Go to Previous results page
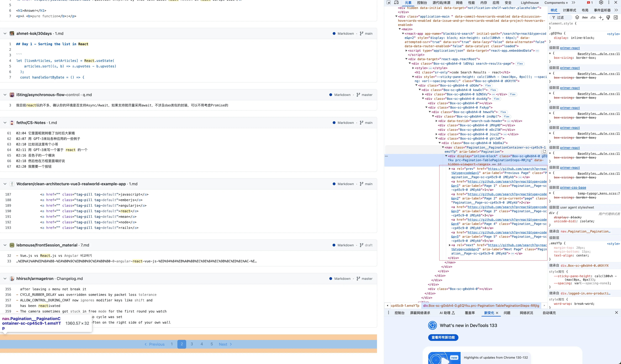The image size is (621, 364). pos(155,344)
